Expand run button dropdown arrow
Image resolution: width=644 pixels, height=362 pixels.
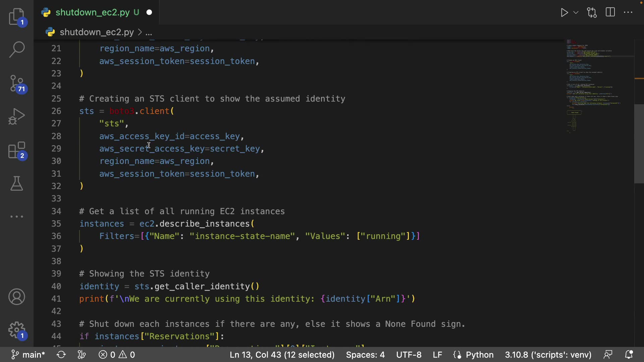click(576, 13)
